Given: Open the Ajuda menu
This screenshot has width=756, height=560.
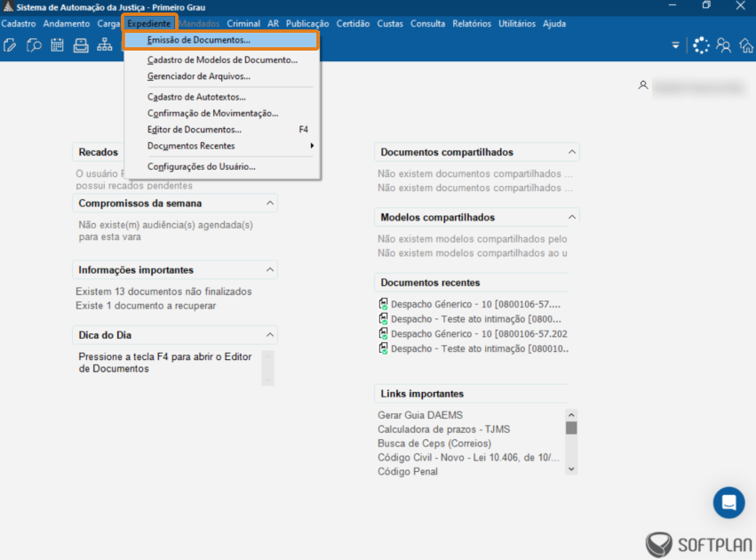Looking at the screenshot, I should (x=554, y=24).
